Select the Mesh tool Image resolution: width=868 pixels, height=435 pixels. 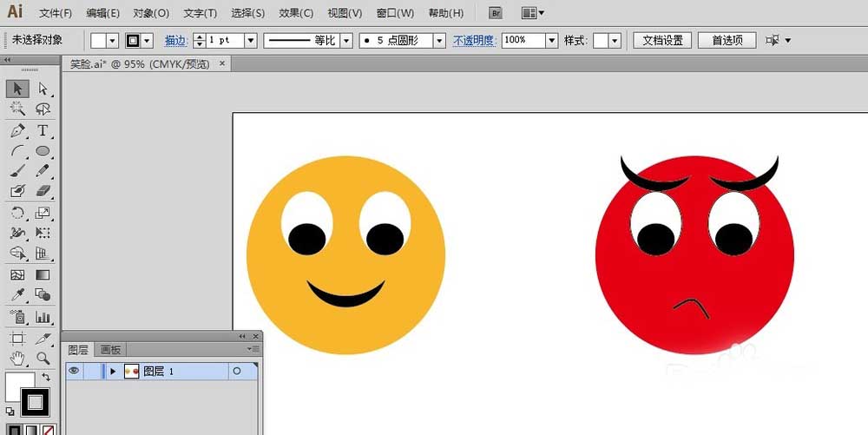pyautogui.click(x=17, y=275)
